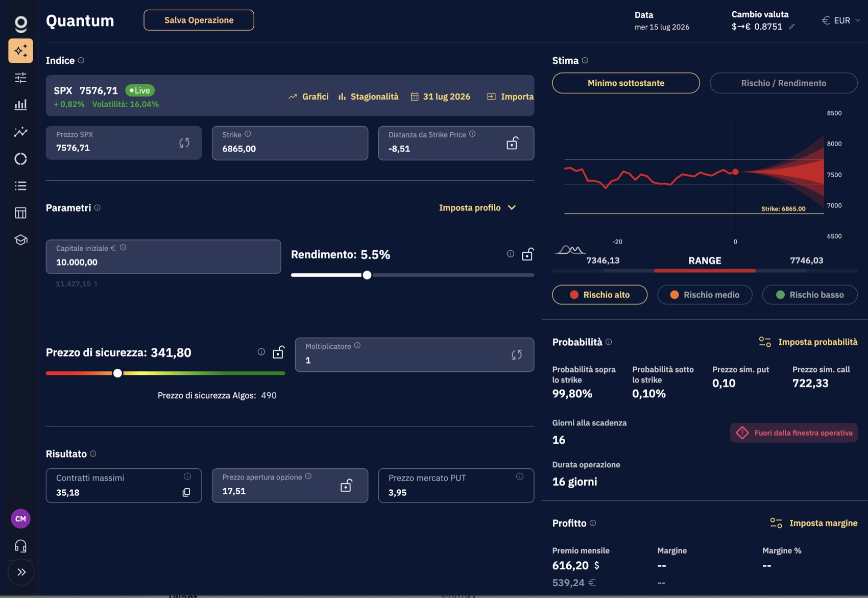Toggle lock on Prezzo apertura opzione
The height and width of the screenshot is (598, 868).
(x=346, y=485)
